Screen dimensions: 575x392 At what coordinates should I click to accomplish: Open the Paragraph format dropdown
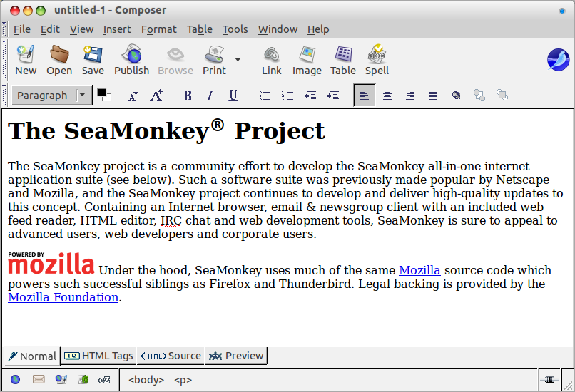[51, 96]
